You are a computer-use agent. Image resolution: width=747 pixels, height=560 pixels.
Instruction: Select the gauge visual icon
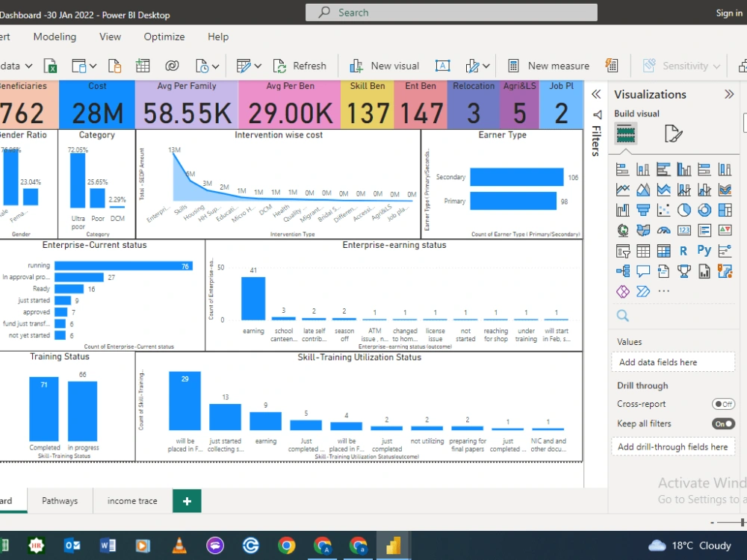tap(665, 230)
